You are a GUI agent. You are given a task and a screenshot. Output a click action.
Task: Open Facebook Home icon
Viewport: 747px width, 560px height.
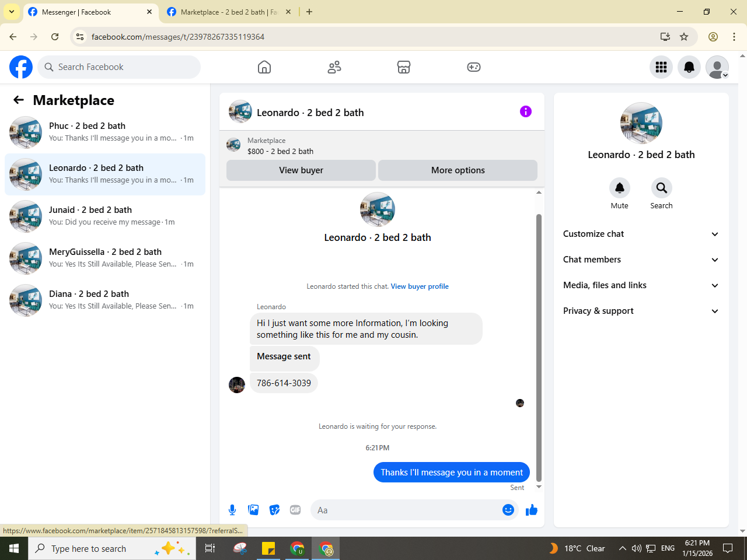pos(264,67)
